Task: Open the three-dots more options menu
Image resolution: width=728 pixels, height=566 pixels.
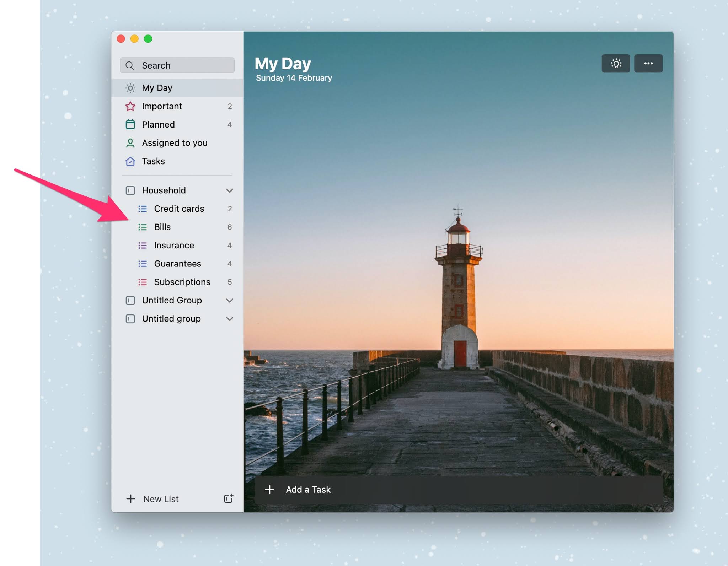Action: coord(648,64)
